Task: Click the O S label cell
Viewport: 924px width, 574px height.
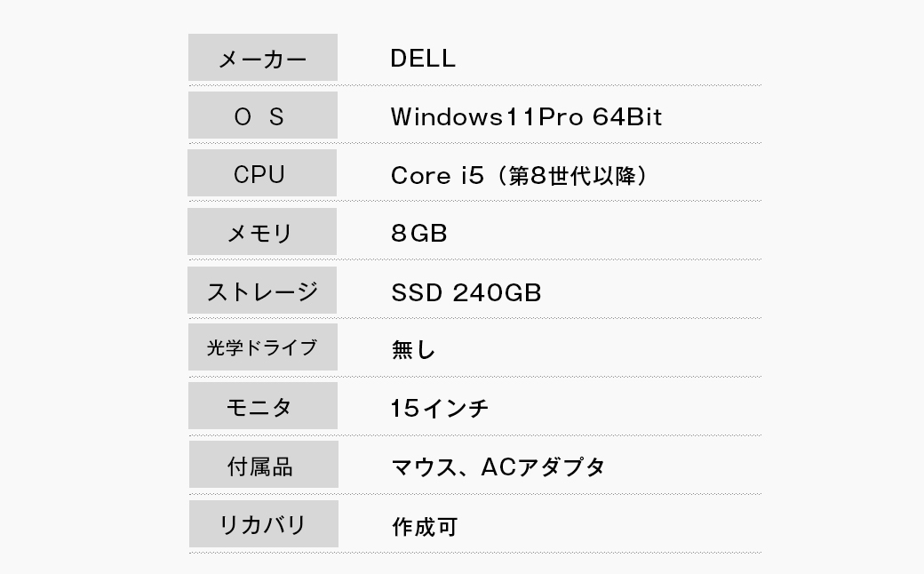Action: tap(262, 116)
